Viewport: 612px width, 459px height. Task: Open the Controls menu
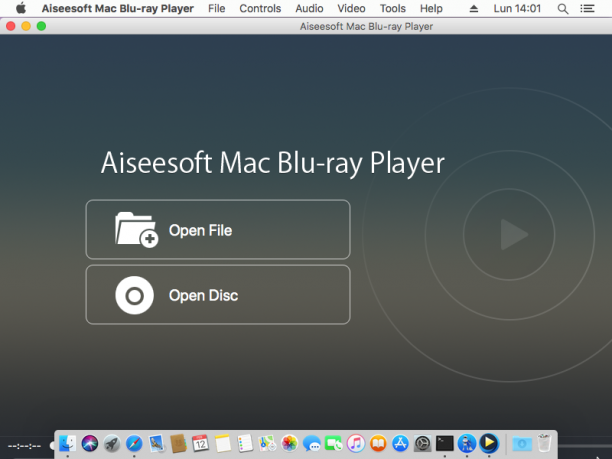pos(260,8)
